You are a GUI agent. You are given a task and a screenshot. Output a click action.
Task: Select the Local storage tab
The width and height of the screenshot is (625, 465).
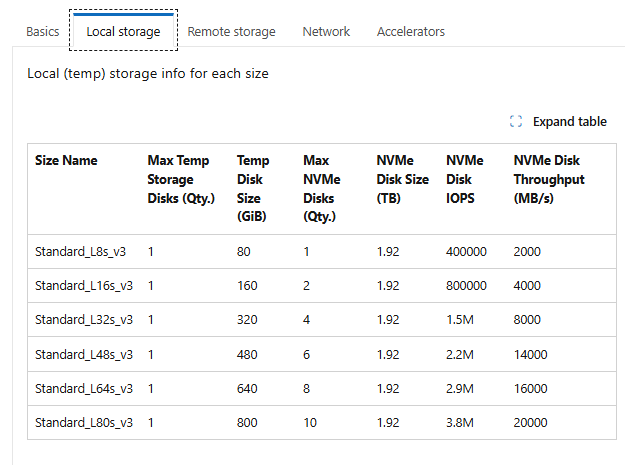pos(123,31)
